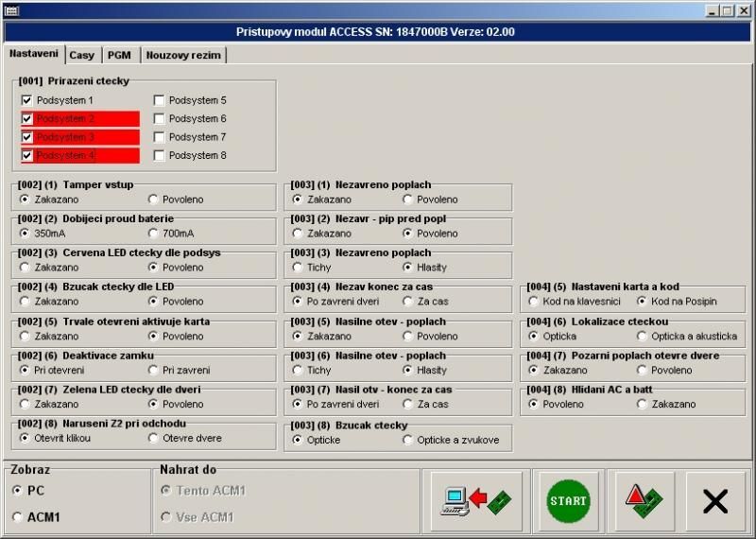Open the PGM tab

(x=119, y=55)
